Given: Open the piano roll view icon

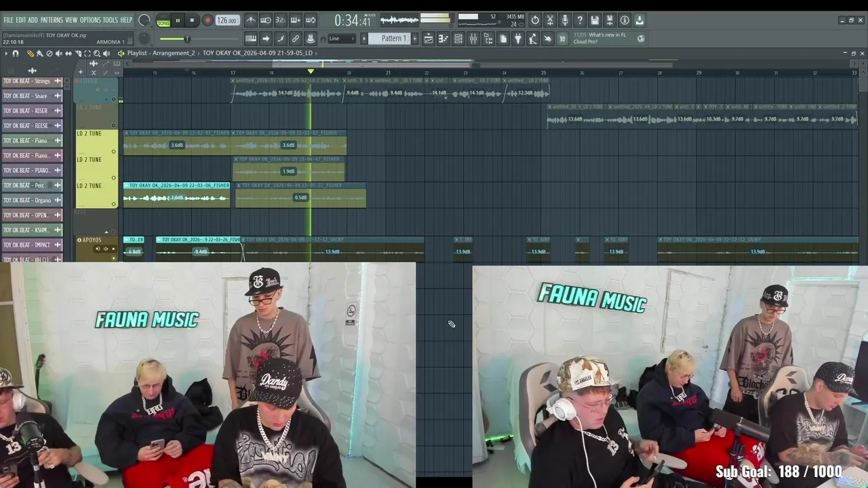Looking at the screenshot, I should (443, 39).
